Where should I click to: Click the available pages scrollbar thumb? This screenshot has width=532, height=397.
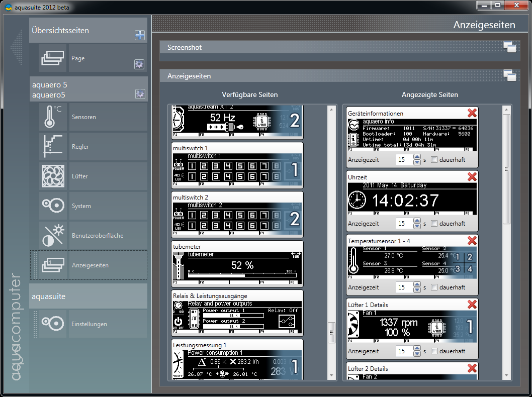pos(331,332)
